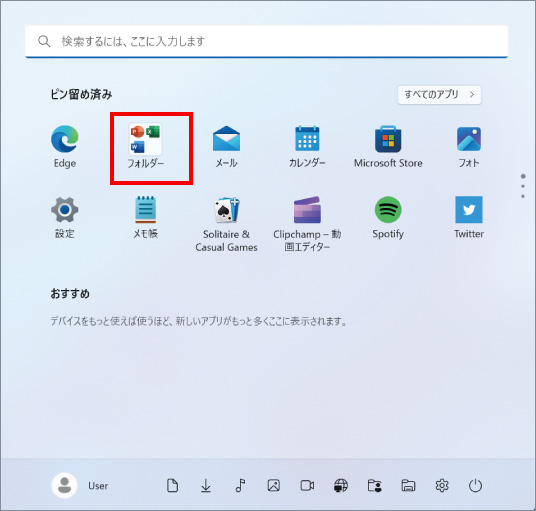Open File Explorer icon in bottom bar
The height and width of the screenshot is (511, 536).
point(408,485)
